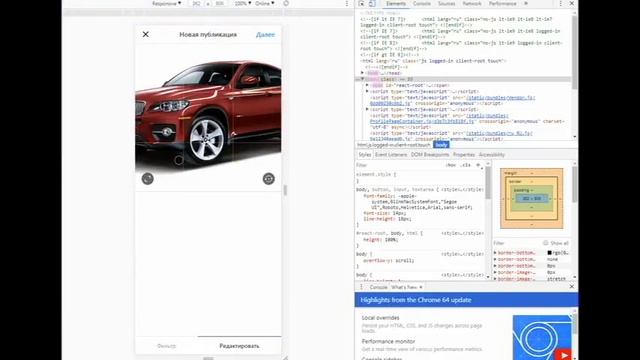640x360 pixels.
Task: Click the YouTube video thumbnail
Action: coord(542,338)
